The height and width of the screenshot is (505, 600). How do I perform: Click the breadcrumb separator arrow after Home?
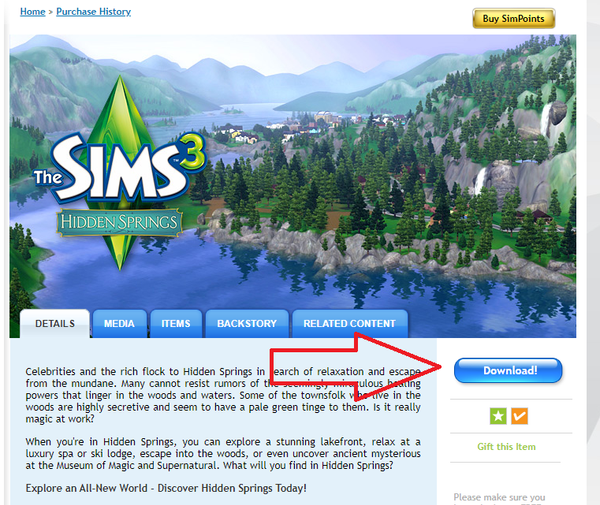51,12
